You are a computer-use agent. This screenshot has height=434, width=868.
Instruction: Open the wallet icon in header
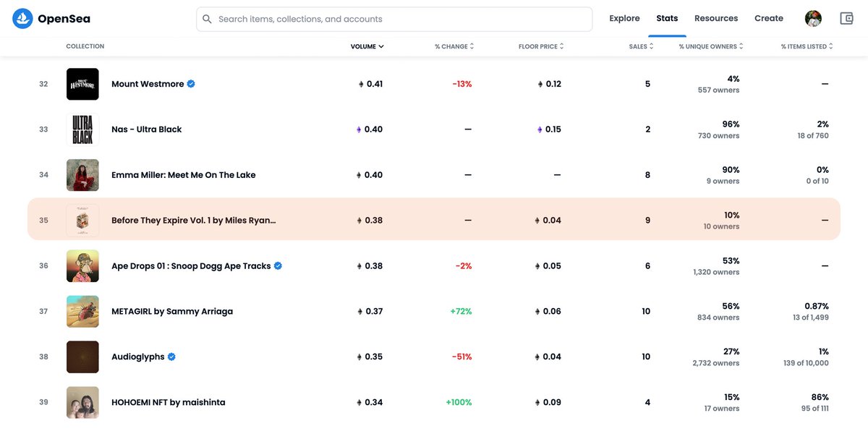pyautogui.click(x=847, y=19)
